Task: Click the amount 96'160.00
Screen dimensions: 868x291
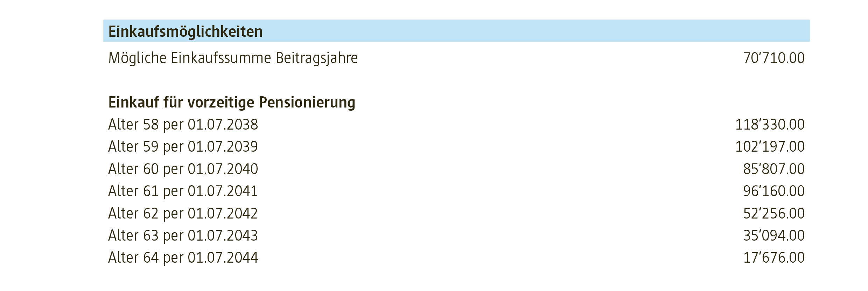Action: click(774, 191)
